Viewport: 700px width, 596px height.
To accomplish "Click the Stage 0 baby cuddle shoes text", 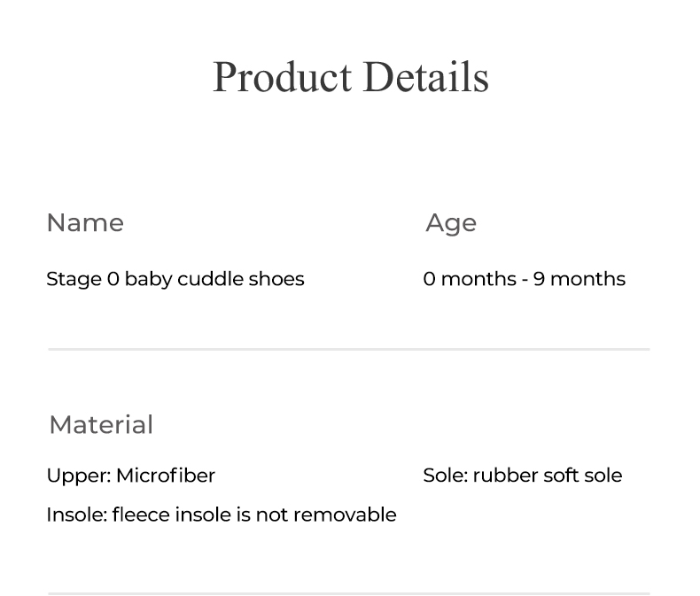I will click(175, 279).
